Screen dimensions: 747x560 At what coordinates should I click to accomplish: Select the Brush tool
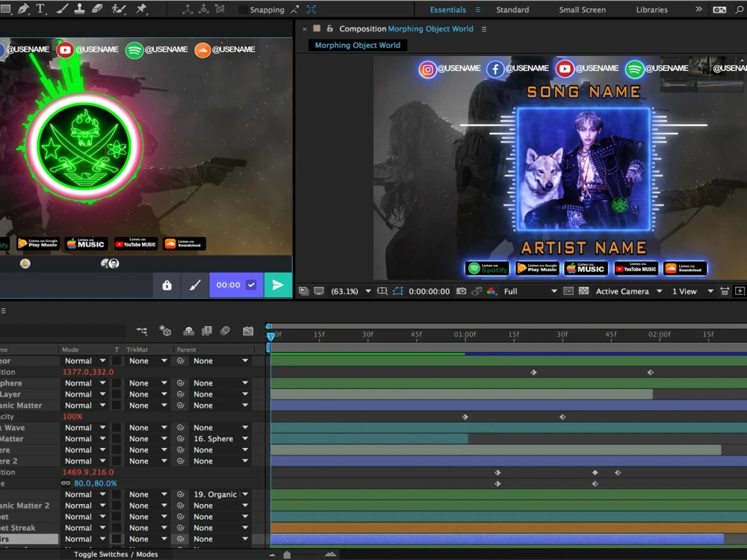pyautogui.click(x=61, y=8)
